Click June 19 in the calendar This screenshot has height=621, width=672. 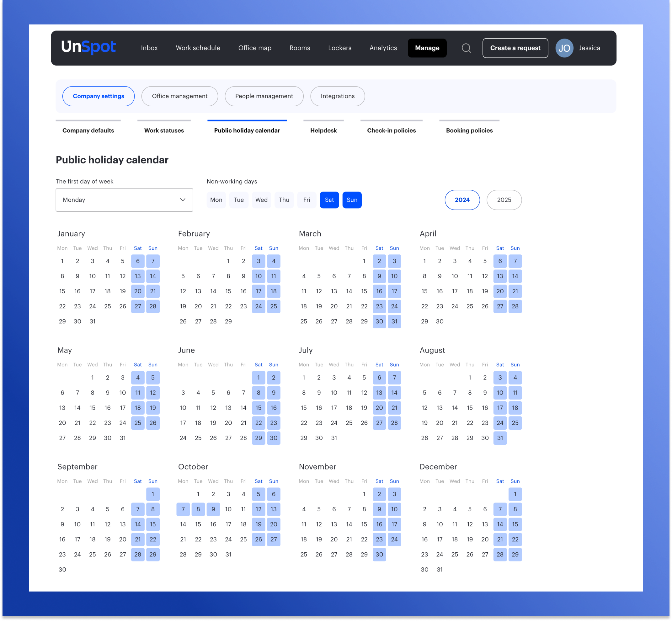[213, 423]
